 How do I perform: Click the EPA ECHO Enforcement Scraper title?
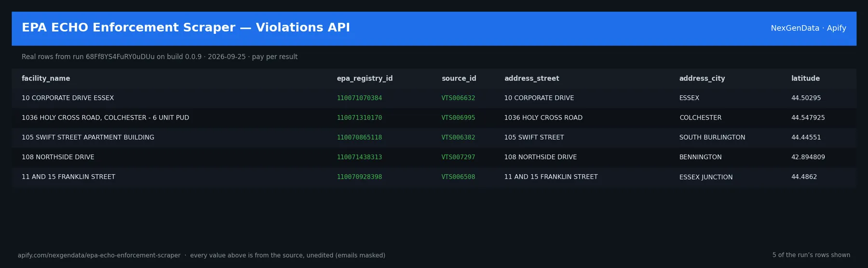[x=186, y=27]
